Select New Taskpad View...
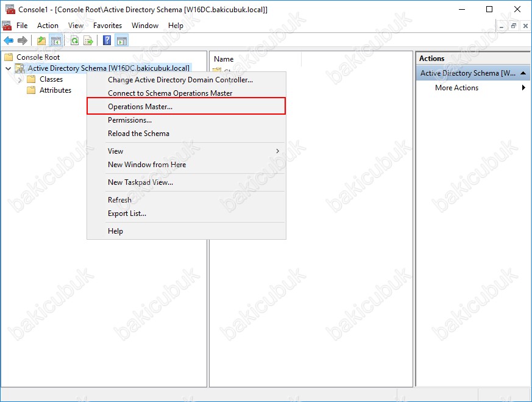 (x=186, y=182)
